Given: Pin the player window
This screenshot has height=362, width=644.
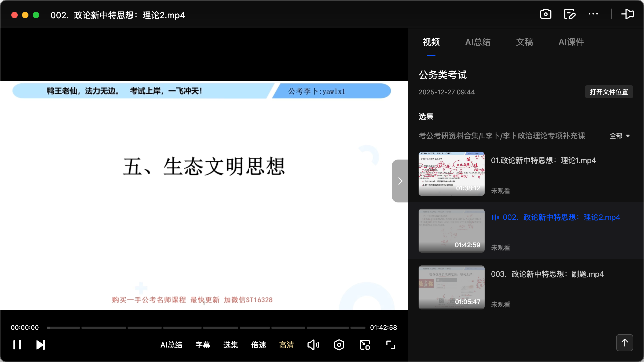Looking at the screenshot, I should pos(628,14).
